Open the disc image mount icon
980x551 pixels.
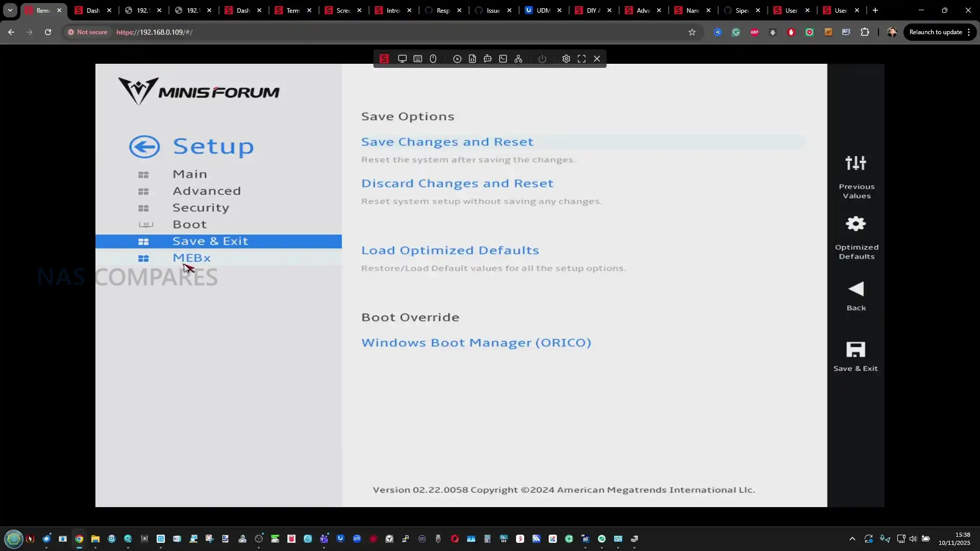click(457, 59)
